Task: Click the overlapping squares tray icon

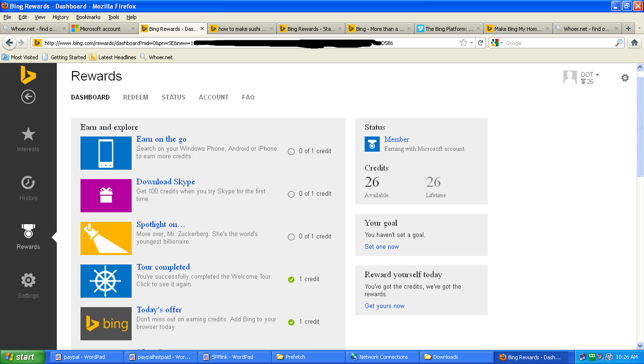Action: [x=609, y=357]
